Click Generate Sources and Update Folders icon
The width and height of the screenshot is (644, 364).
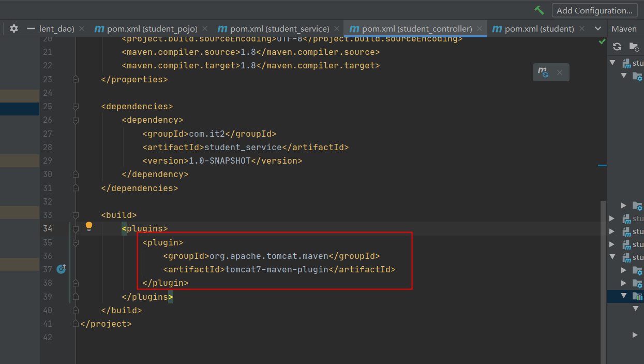pos(634,47)
